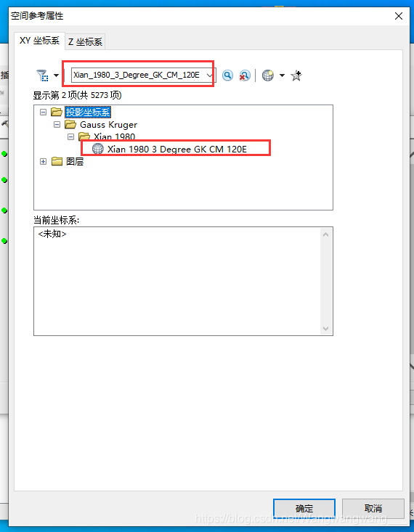414x532 pixels.
Task: Click the <未知> current coordinate system text
Action: tap(52, 234)
